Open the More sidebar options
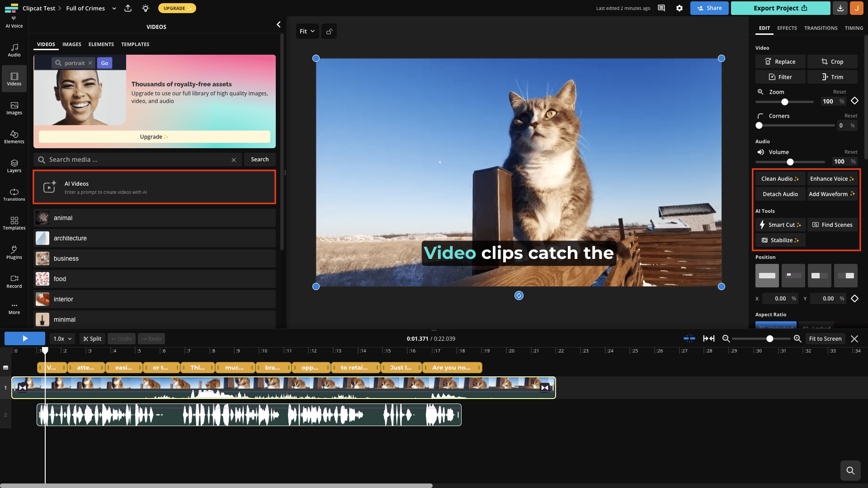 tap(14, 309)
